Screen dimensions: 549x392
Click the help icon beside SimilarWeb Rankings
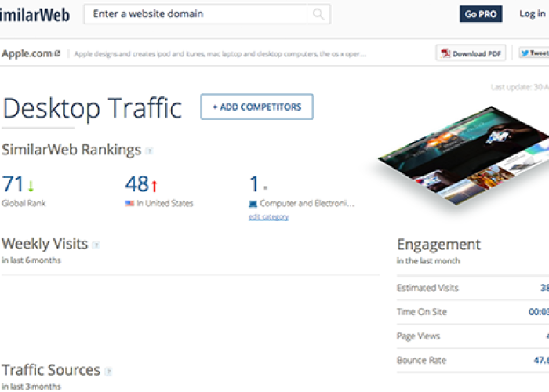point(149,151)
